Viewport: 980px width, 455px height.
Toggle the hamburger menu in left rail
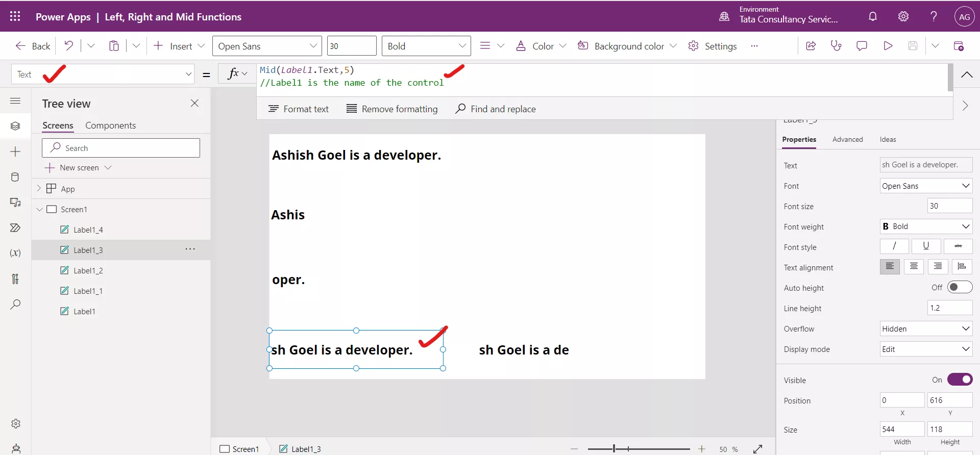(15, 100)
